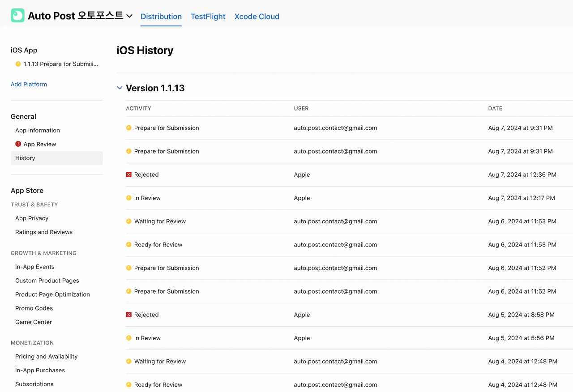Open the 1.1.13 Prepare for Submission version
The height and width of the screenshot is (392, 573).
[61, 64]
